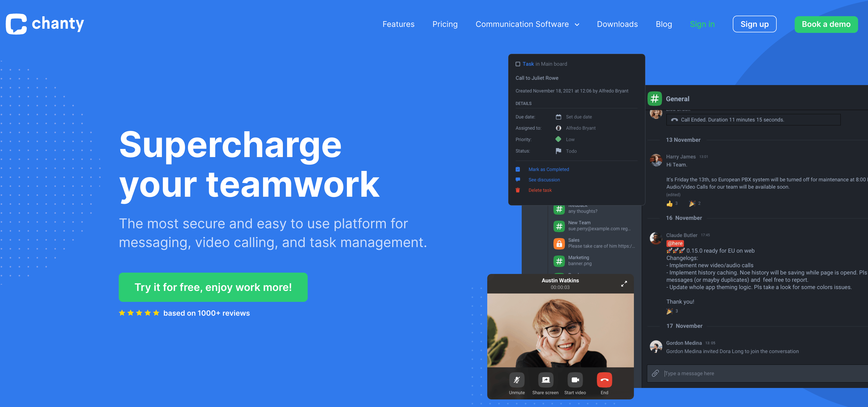
Task: Click the Call Ended duration message
Action: point(753,119)
